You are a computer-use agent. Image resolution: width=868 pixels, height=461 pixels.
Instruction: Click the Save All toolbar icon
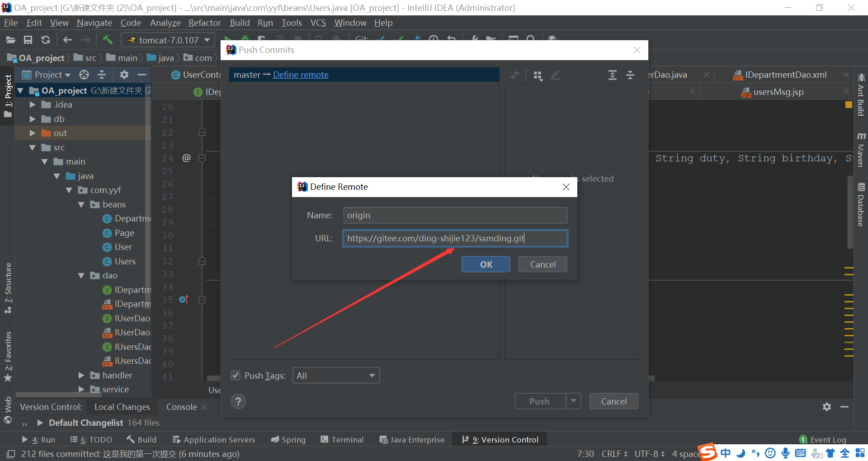(x=28, y=40)
